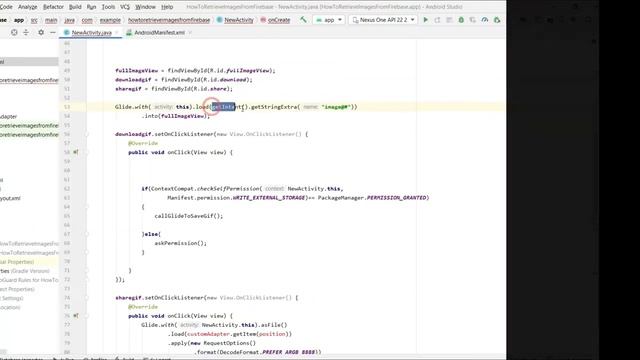Image resolution: width=640 pixels, height=360 pixels.
Task: Collapse the downloadgif setOnClickListener fold on line 56
Action: pos(87,134)
